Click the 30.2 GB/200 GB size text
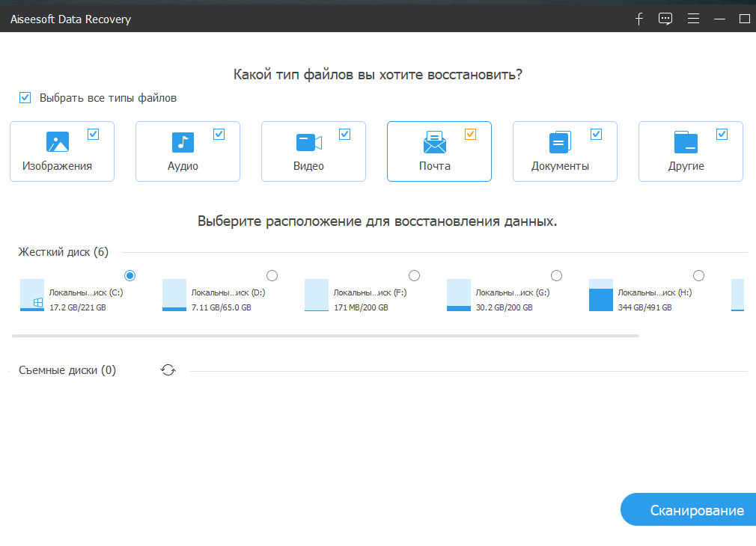Viewport: 756px width, 546px height. click(504, 307)
